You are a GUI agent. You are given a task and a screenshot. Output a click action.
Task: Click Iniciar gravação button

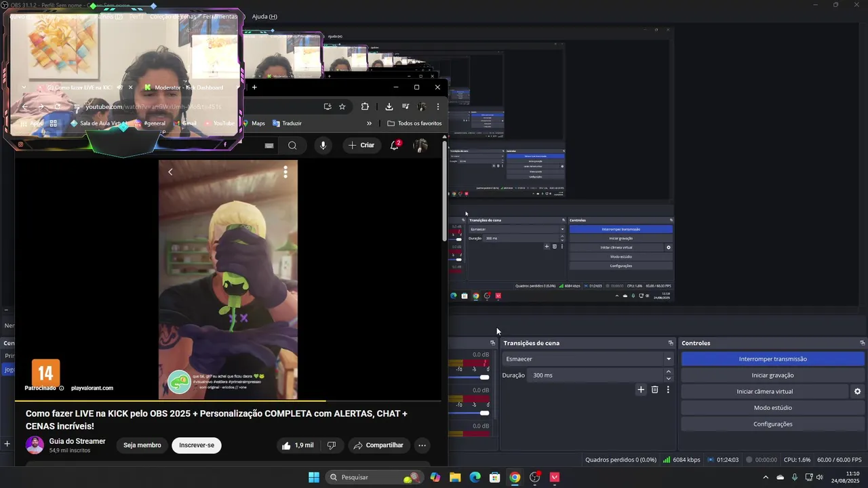[773, 375]
